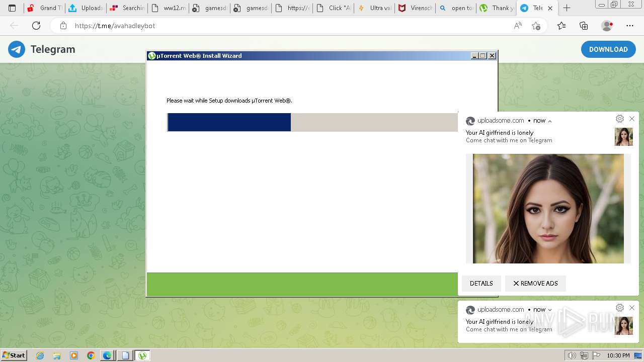644x362 pixels.
Task: Open the Telegram home link text
Action: (53, 49)
